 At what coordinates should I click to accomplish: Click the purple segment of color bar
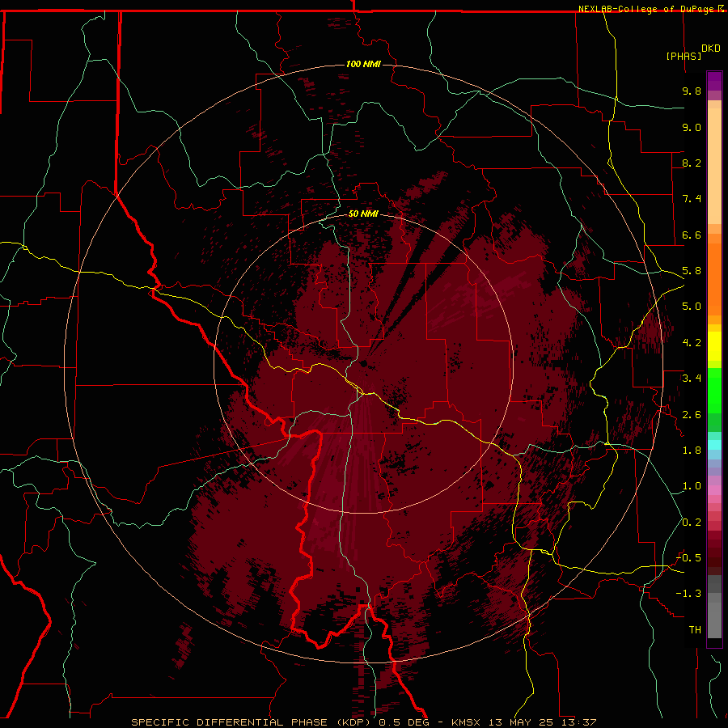(714, 81)
